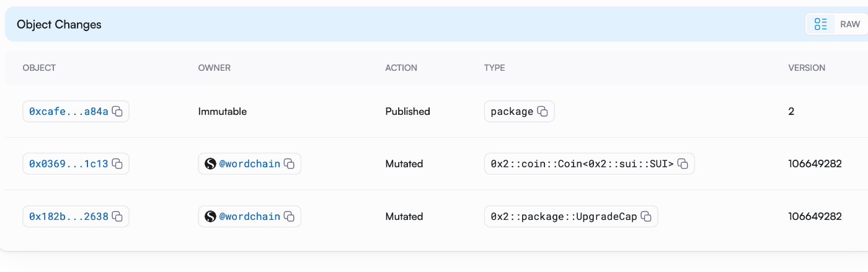The image size is (868, 272).
Task: Copy @wordchain owner in Coin row
Action: point(289,164)
